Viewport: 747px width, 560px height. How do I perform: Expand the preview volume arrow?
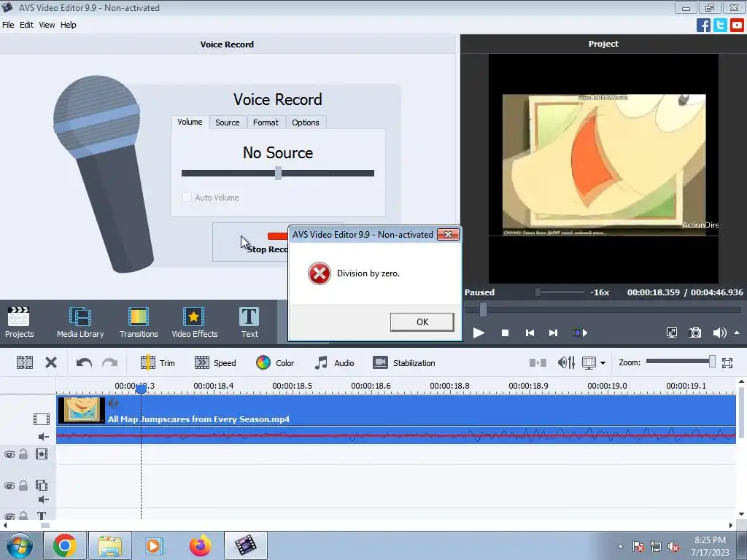tap(737, 332)
